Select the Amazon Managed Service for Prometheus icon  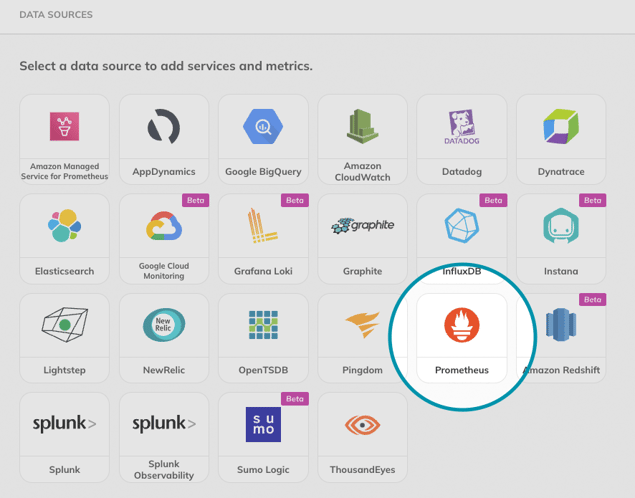[64, 126]
